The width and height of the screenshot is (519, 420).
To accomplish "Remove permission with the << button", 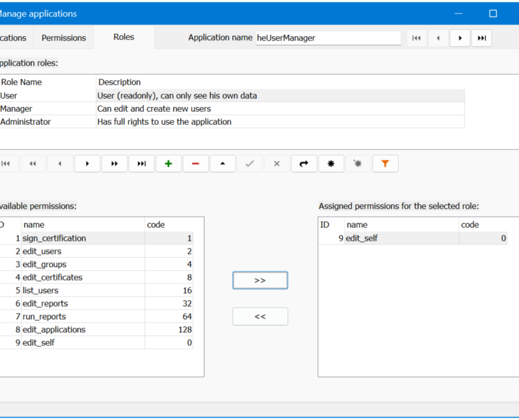I will [260, 316].
